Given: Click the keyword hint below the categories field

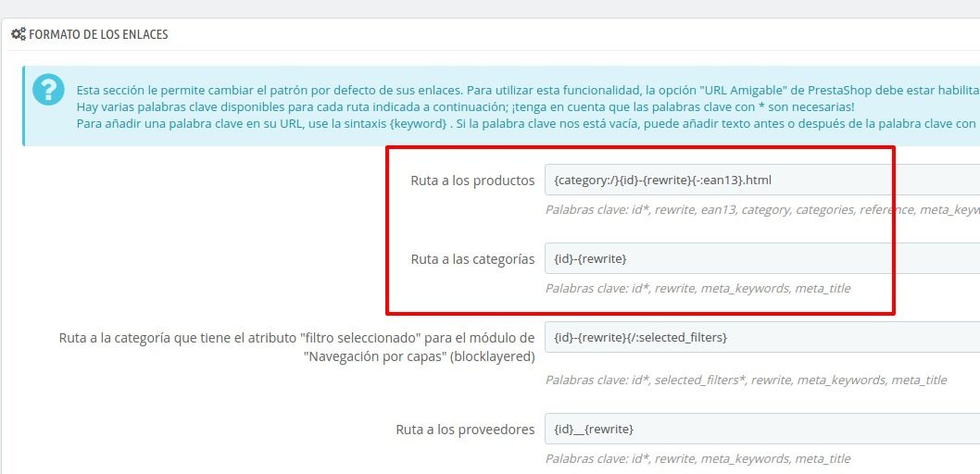Looking at the screenshot, I should (x=697, y=289).
